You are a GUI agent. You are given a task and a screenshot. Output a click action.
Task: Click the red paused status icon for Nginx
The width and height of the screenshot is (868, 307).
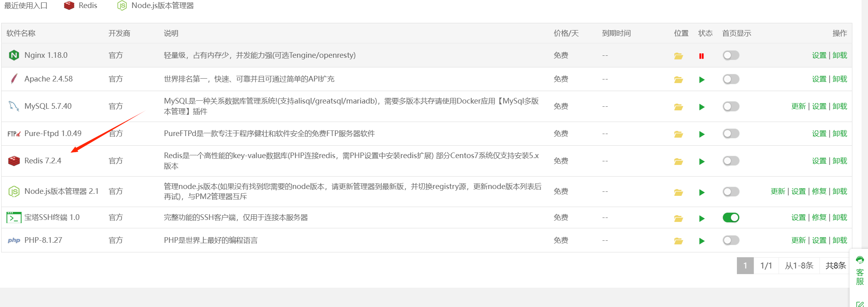pos(701,56)
